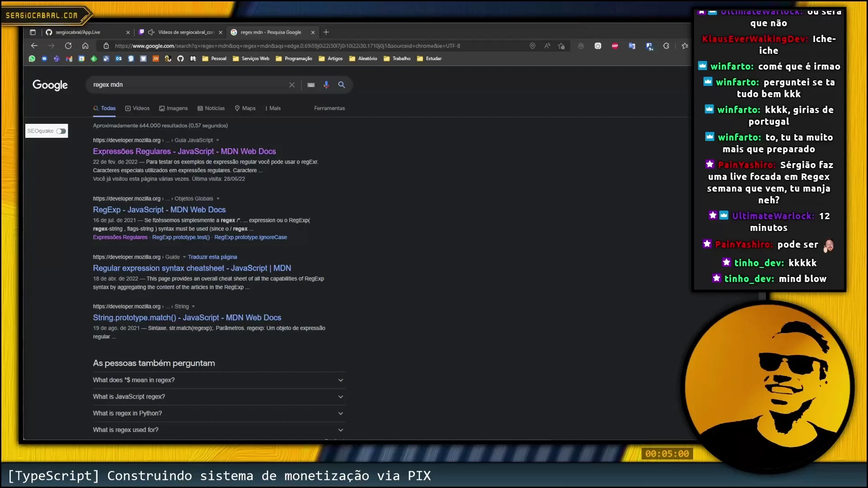Open the Serviços Web bookmarks folder
868x488 pixels.
coord(251,58)
